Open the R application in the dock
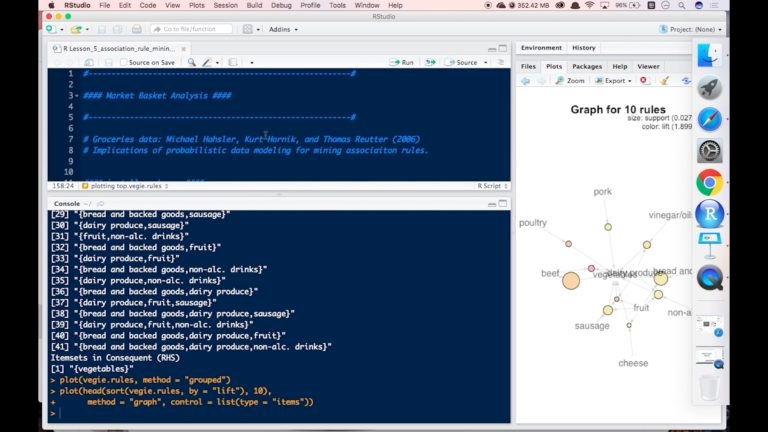This screenshot has width=768, height=432. [709, 214]
